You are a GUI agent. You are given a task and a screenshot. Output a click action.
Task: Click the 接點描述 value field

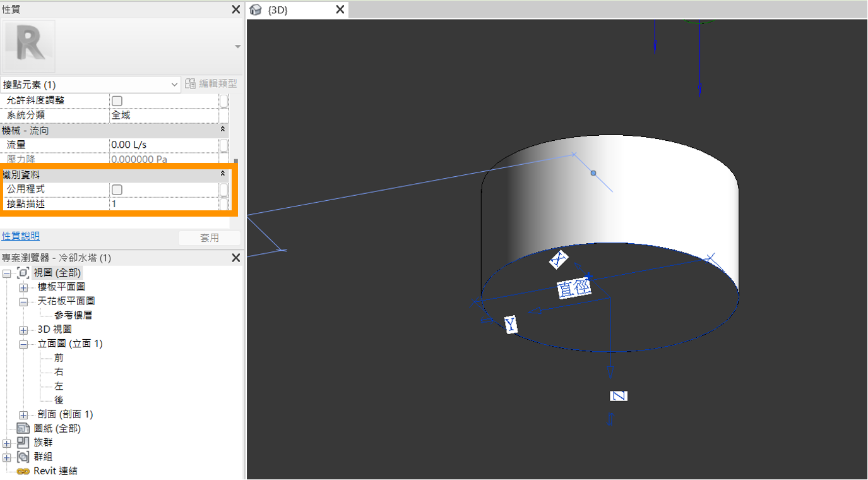click(163, 204)
